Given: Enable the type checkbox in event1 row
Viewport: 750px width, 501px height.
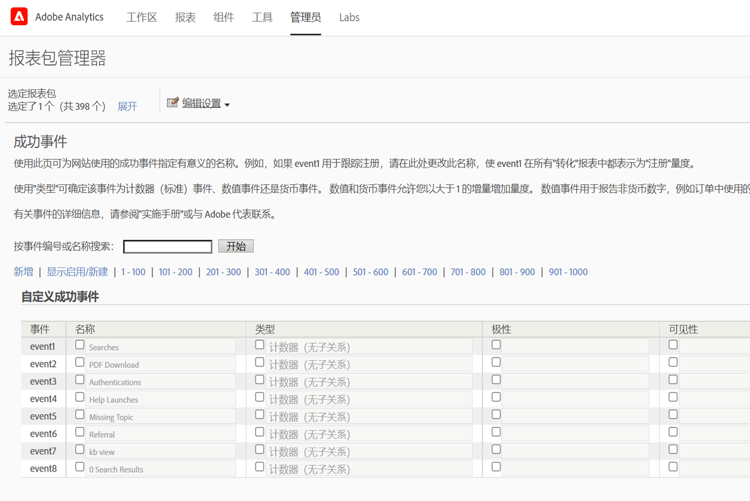Looking at the screenshot, I should [260, 345].
